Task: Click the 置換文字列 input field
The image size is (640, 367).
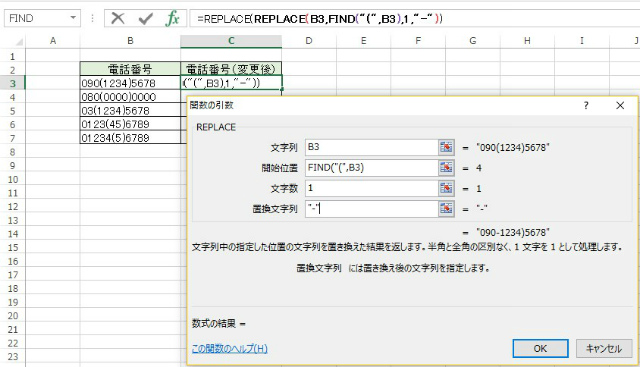Action: [x=371, y=209]
